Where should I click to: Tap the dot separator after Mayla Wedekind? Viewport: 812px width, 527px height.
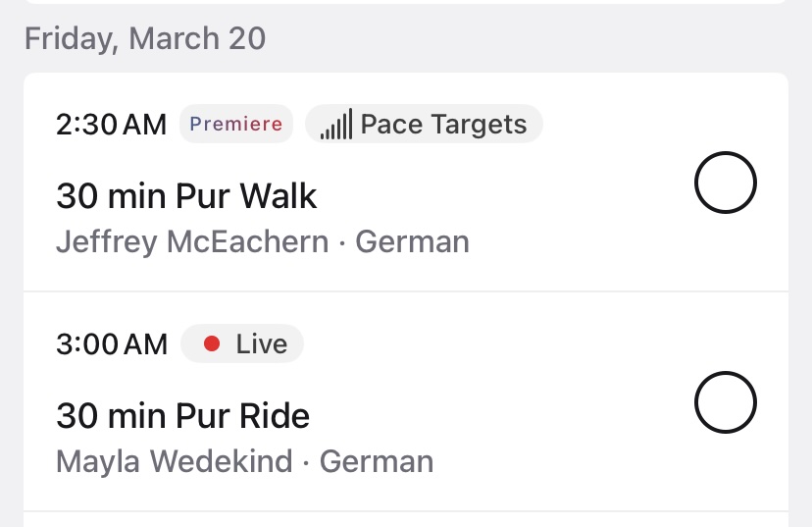pos(306,461)
